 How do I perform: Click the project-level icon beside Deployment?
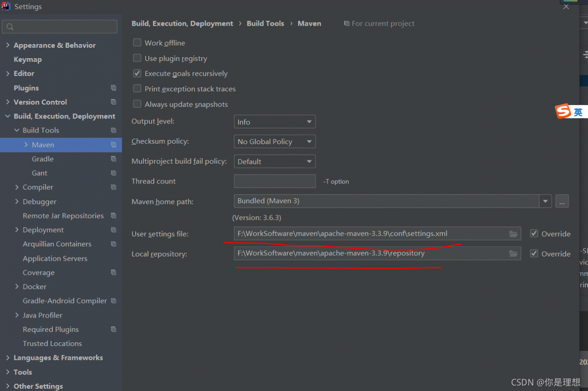113,230
